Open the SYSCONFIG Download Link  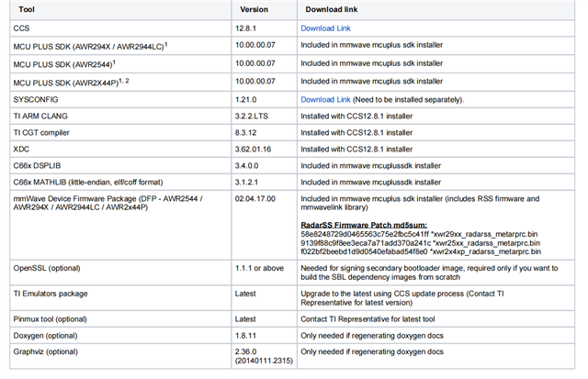(x=325, y=100)
